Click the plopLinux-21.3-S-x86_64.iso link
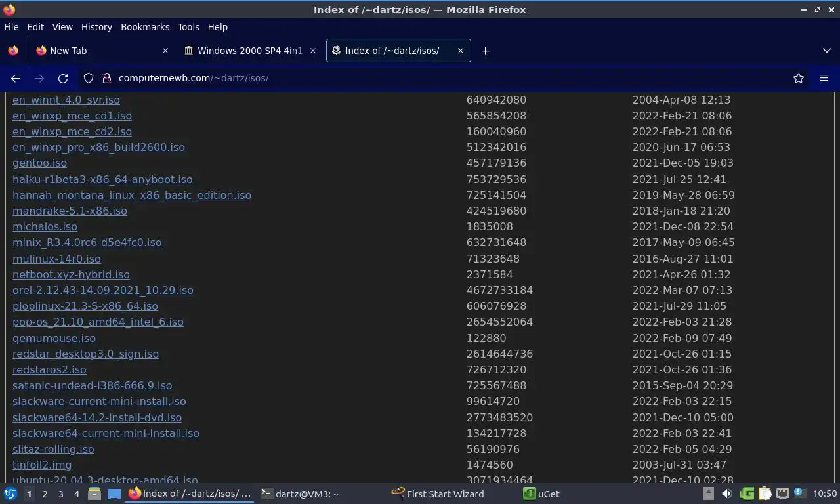 tap(85, 306)
